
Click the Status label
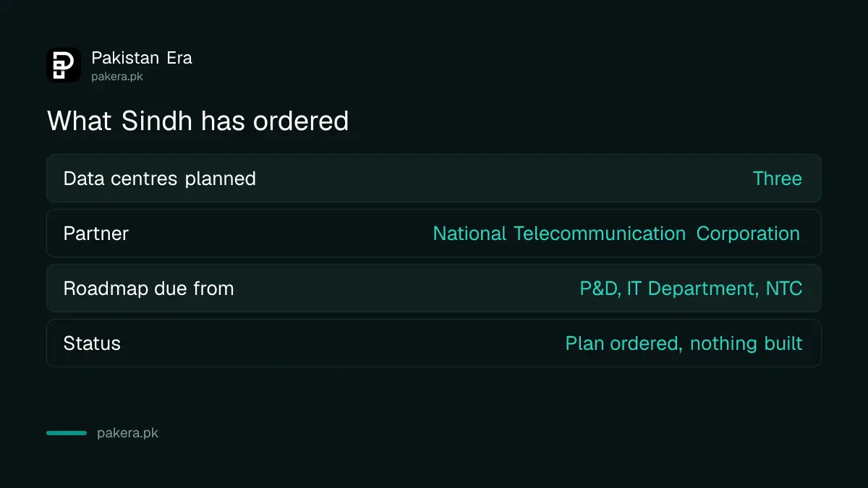[x=92, y=343]
